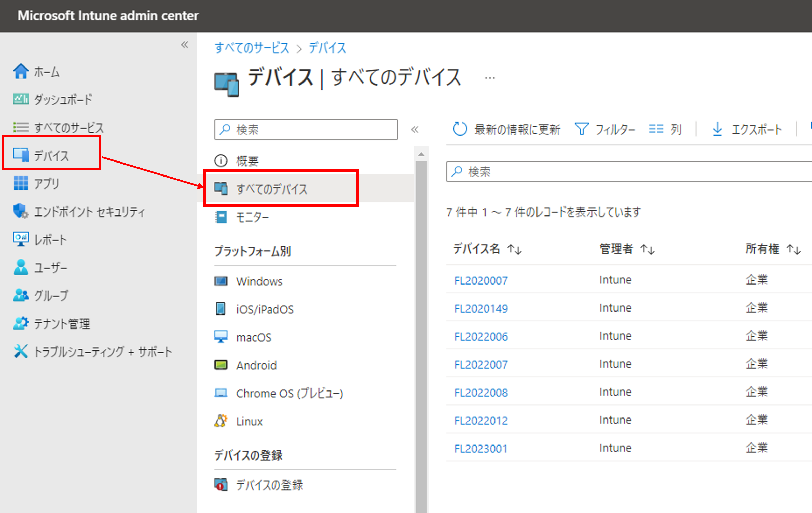Open Troubleshooting + support (トラブルシューティング + サポート) icon
Image resolution: width=812 pixels, height=513 pixels.
(21, 351)
